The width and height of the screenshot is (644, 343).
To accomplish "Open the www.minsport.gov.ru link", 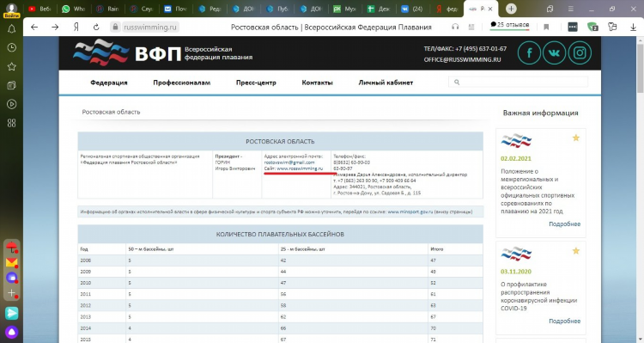I will [x=410, y=211].
